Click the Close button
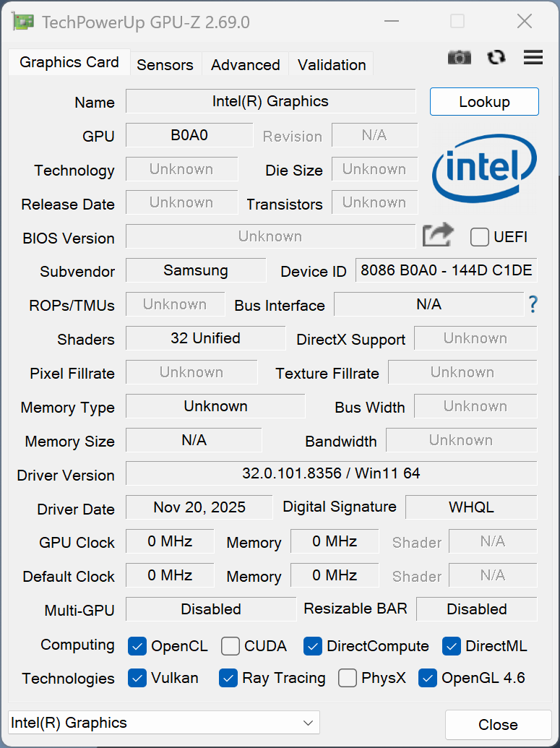This screenshot has width=560, height=748. 498,725
